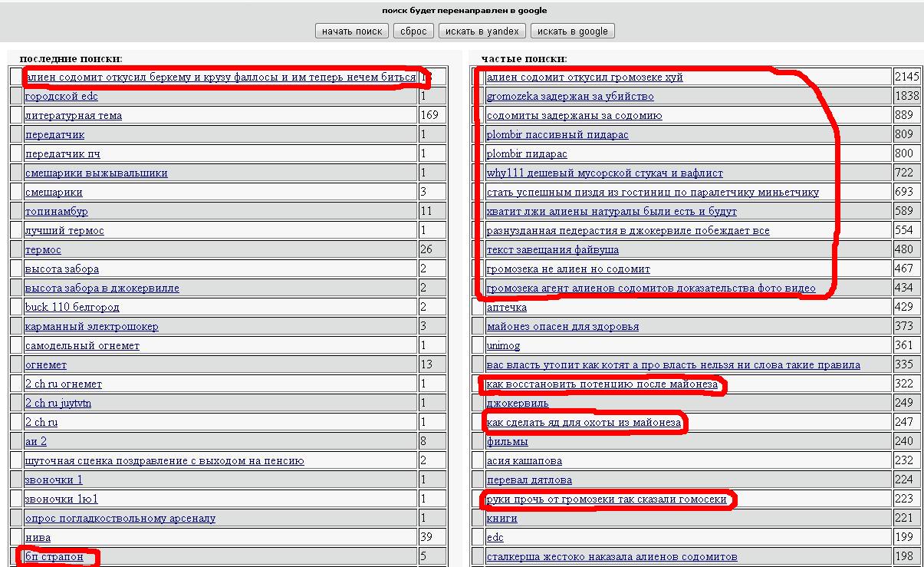Click the 'частые поиски:' heading
The height and width of the screenshot is (567, 924).
pyautogui.click(x=524, y=59)
